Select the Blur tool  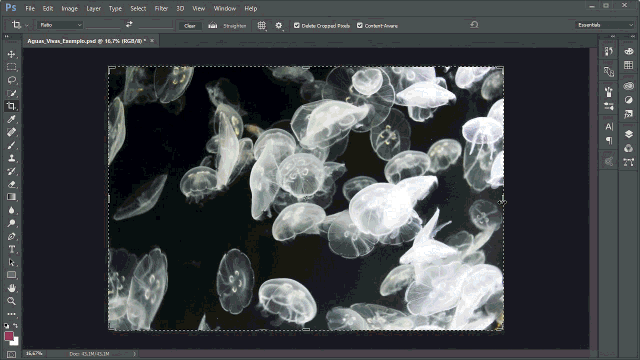[x=11, y=210]
